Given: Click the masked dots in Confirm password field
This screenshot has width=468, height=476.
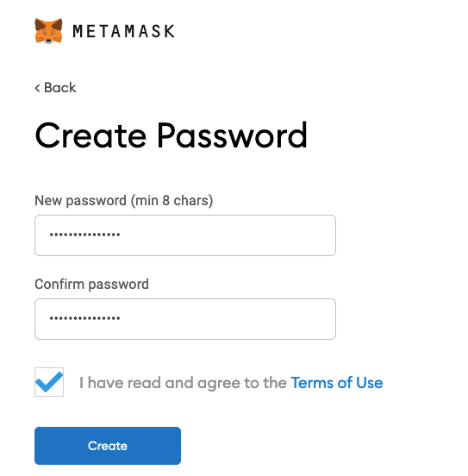Looking at the screenshot, I should (85, 318).
